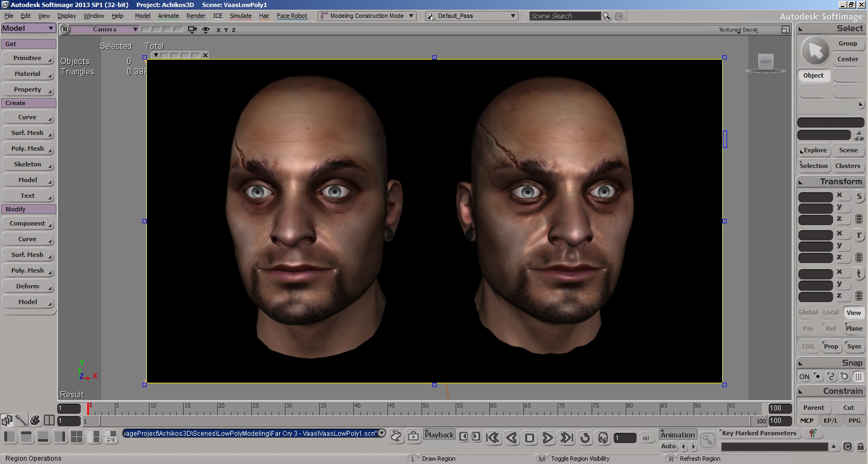868x464 pixels.
Task: Click the Explore button
Action: pyautogui.click(x=814, y=150)
